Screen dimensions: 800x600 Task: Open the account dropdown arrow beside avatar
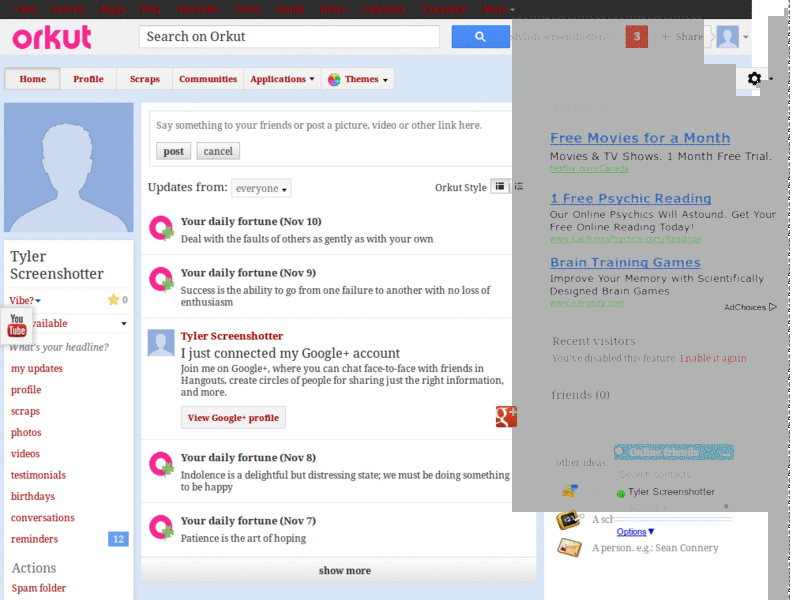[x=745, y=37]
